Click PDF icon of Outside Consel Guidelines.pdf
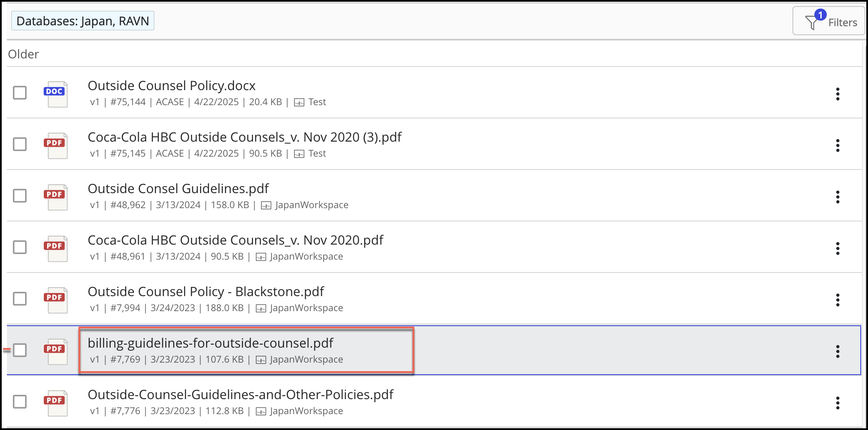This screenshot has height=430, width=868. [56, 197]
